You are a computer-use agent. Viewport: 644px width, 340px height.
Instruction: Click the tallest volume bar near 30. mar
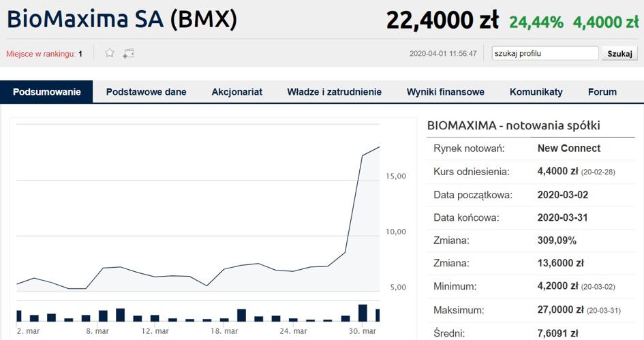click(x=363, y=313)
